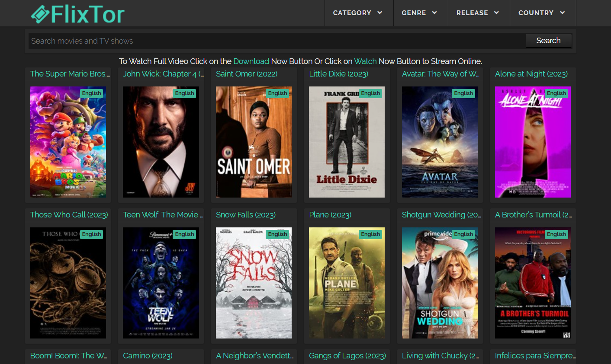Open Living with Chucky title link

tap(441, 356)
